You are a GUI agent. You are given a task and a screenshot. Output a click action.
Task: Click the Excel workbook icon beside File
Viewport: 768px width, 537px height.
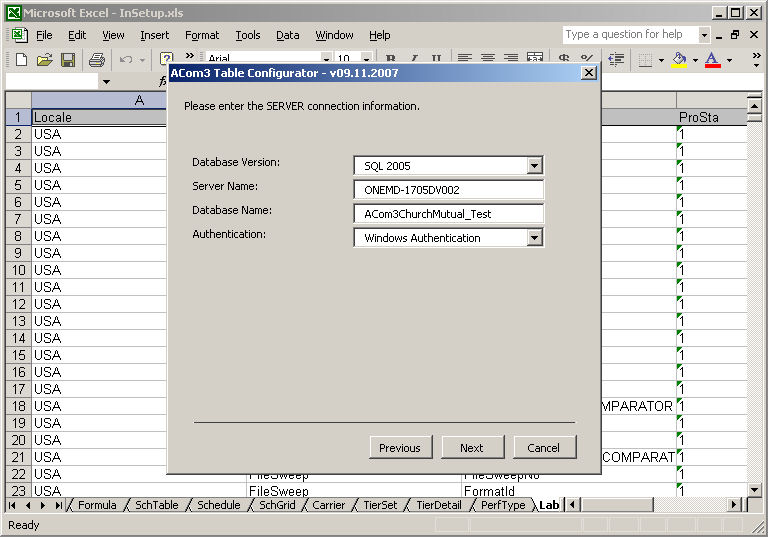[x=20, y=35]
